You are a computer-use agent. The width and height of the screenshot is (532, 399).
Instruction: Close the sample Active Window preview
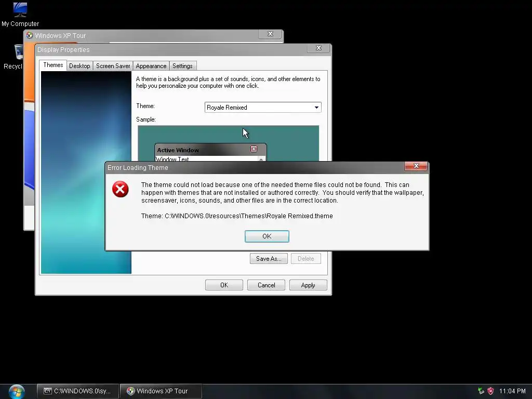coord(254,149)
